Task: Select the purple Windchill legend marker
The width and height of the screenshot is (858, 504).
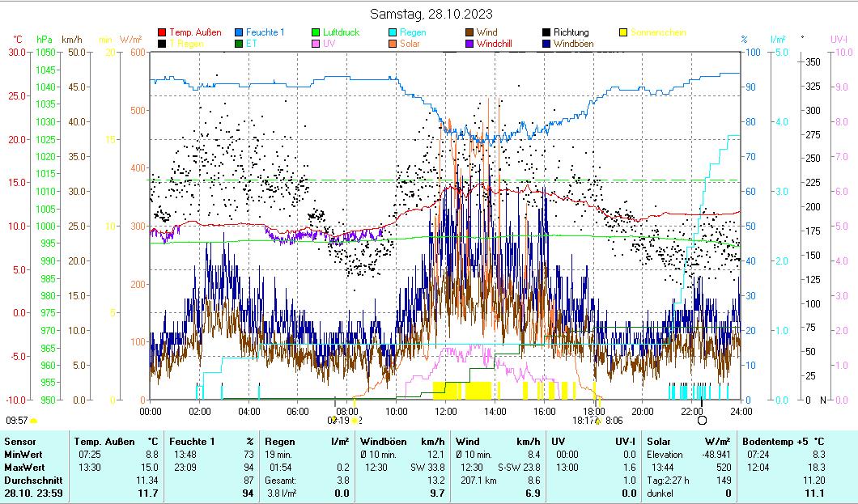Action: click(x=470, y=44)
